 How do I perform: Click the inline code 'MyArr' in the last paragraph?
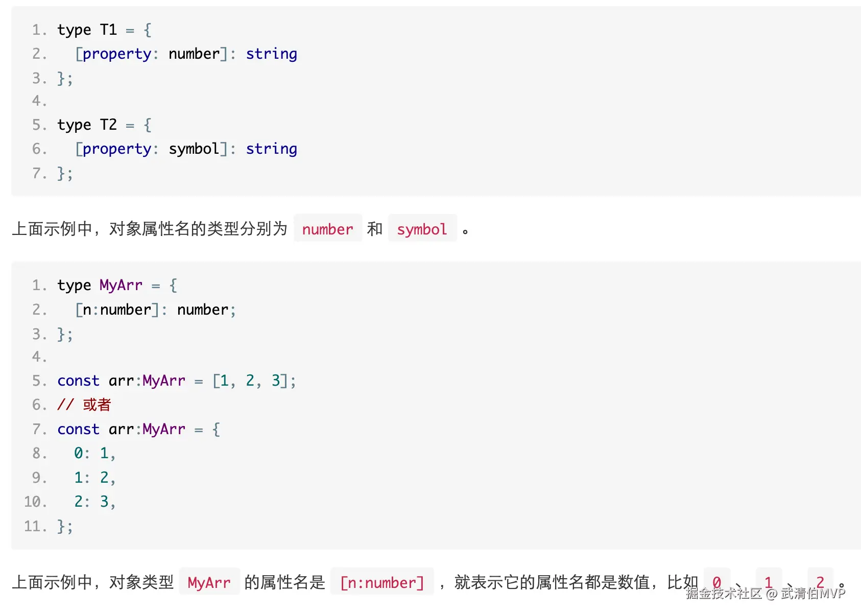point(209,582)
